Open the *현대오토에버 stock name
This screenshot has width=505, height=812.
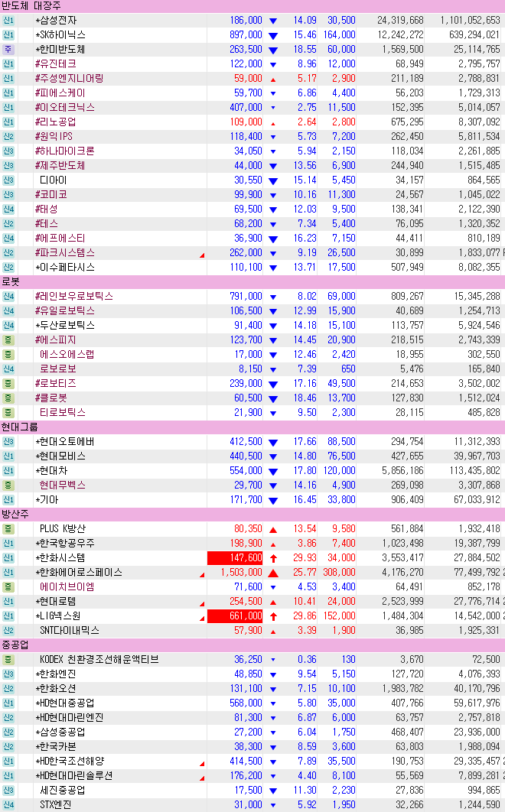click(x=65, y=442)
